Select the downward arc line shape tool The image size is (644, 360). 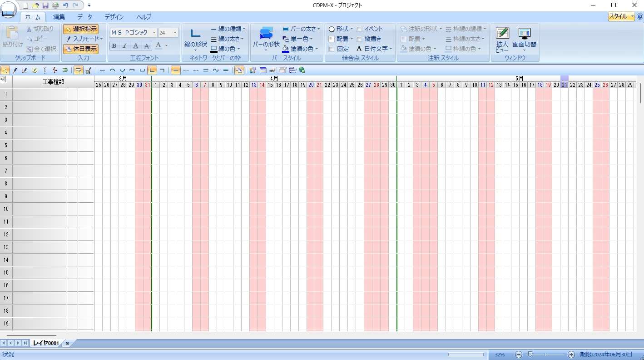click(x=122, y=70)
